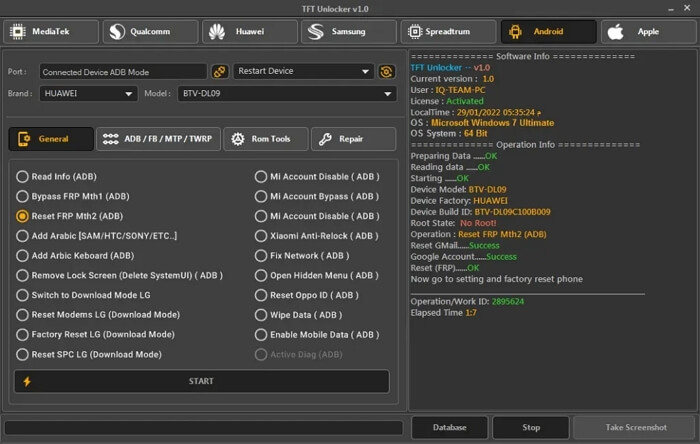This screenshot has width=700, height=444.
Task: Select Switch to Download Mode LG
Action: pos(83,295)
